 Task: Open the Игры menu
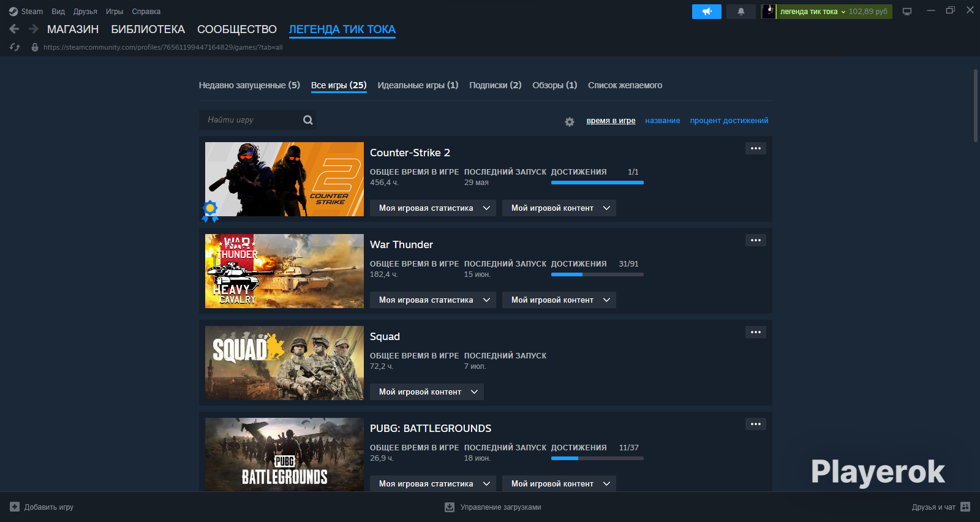click(x=115, y=12)
